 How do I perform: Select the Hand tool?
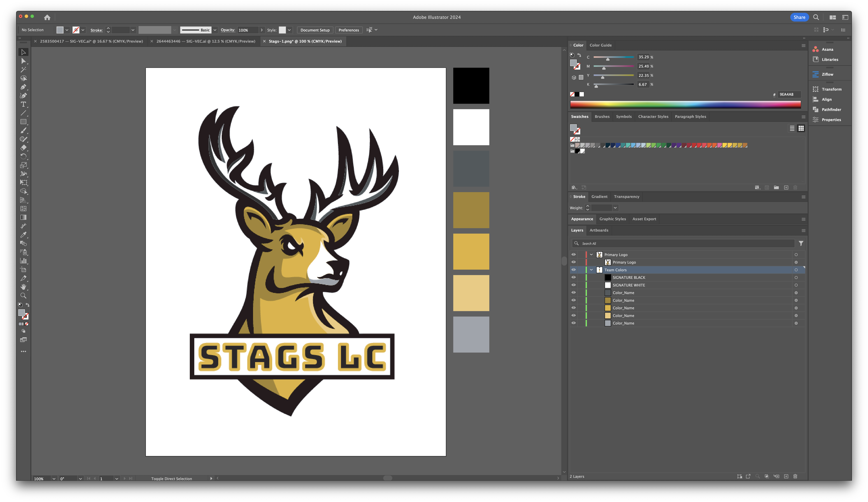coord(23,287)
